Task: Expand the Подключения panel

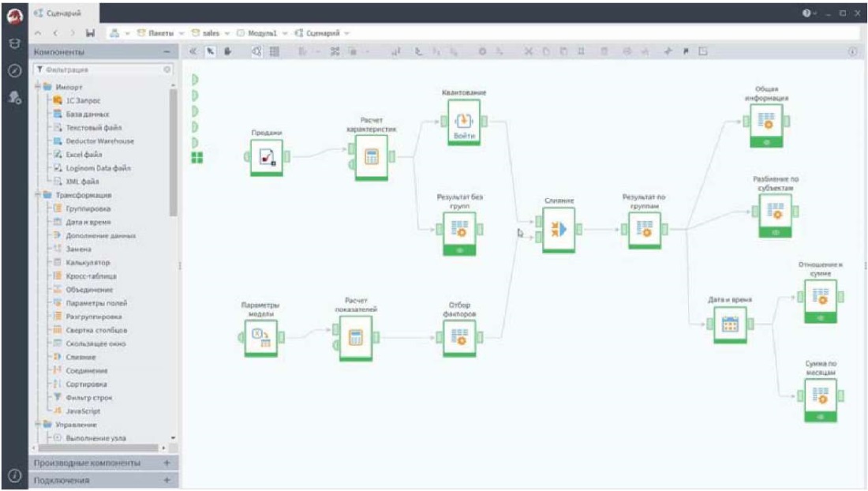Action: (x=167, y=480)
